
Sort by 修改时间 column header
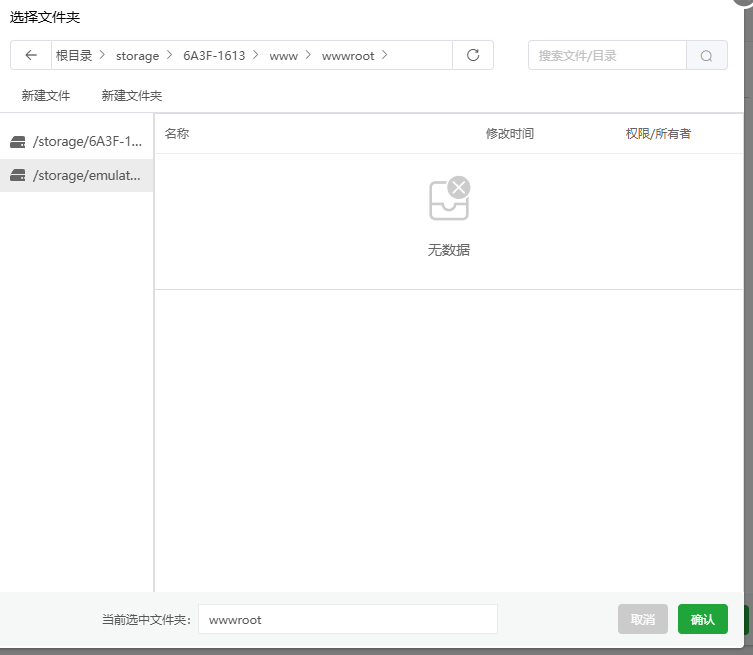(510, 133)
